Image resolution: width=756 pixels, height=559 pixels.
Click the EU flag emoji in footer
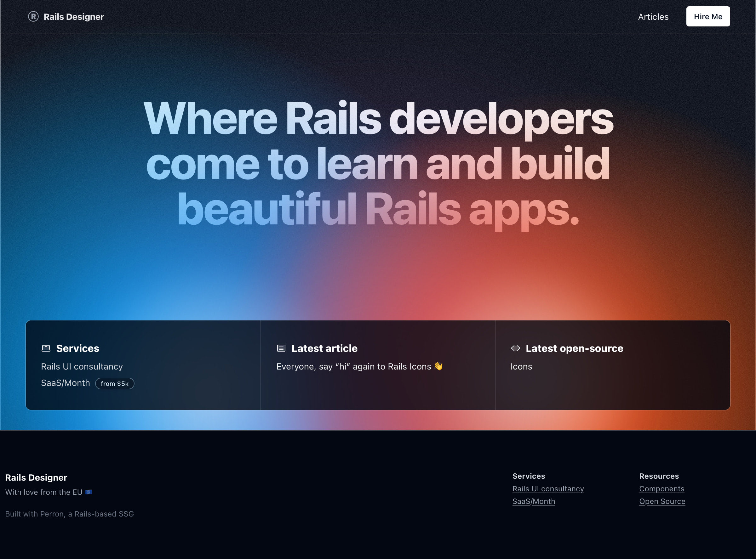(89, 492)
